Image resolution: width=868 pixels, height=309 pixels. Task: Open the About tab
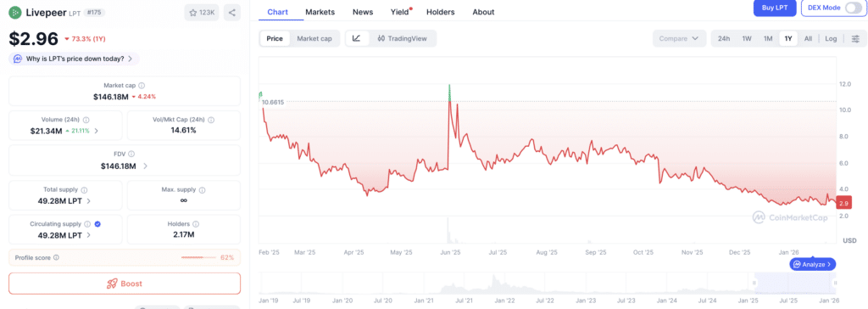click(483, 12)
